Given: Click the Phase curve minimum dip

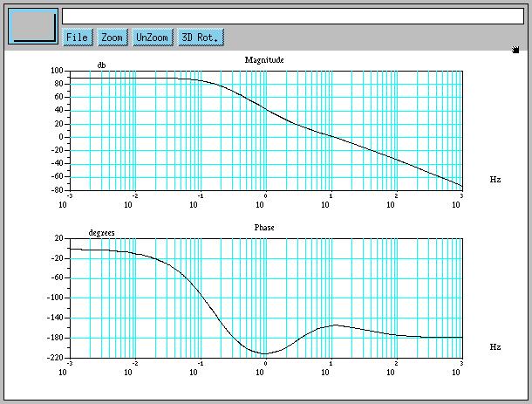Looking at the screenshot, I should [265, 353].
